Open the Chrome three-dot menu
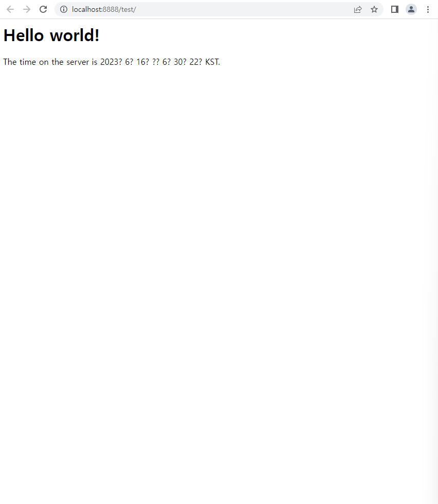438x504 pixels. [428, 9]
